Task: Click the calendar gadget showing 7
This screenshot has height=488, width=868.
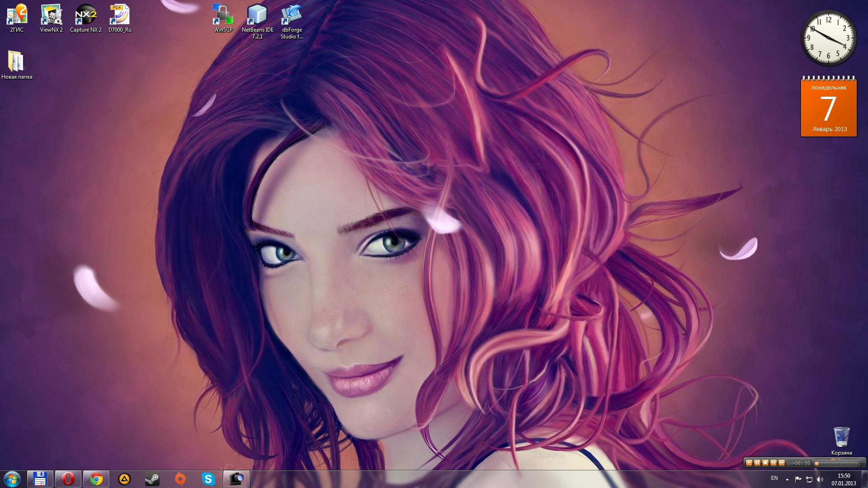Action: coord(829,107)
